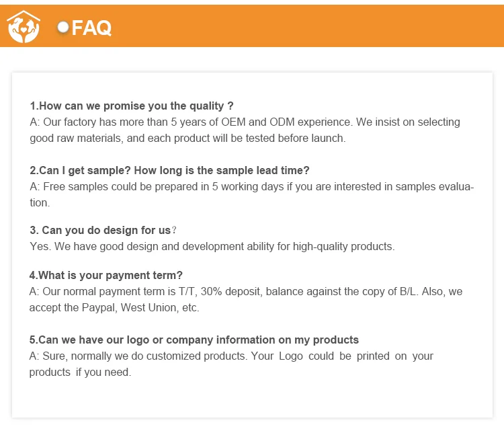Click question 2 about sample lead time
Image resolution: width=504 pixels, height=433 pixels.
pyautogui.click(x=169, y=170)
